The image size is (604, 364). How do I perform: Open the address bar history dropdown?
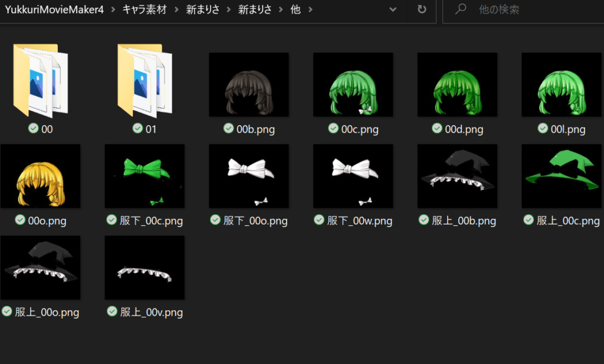point(392,9)
